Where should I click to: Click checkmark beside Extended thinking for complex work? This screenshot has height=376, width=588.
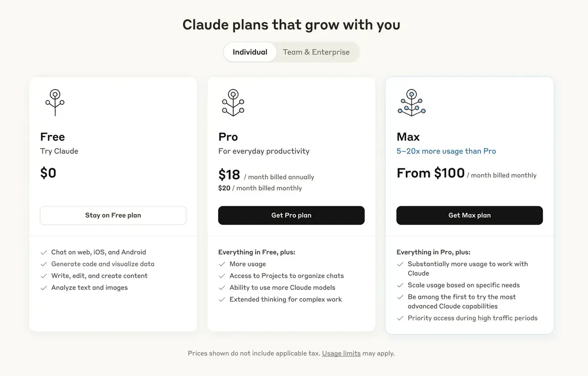[x=222, y=300]
